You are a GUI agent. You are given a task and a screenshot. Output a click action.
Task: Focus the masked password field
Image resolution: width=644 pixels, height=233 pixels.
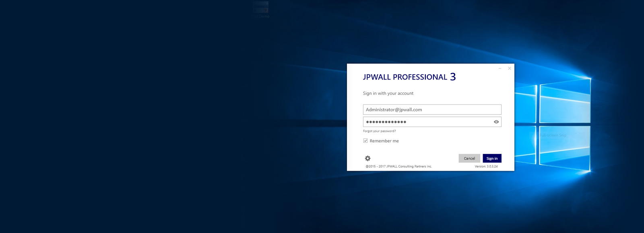tap(432, 122)
